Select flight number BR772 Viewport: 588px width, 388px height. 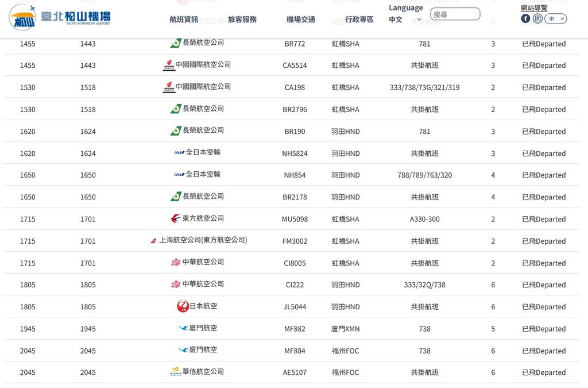295,44
